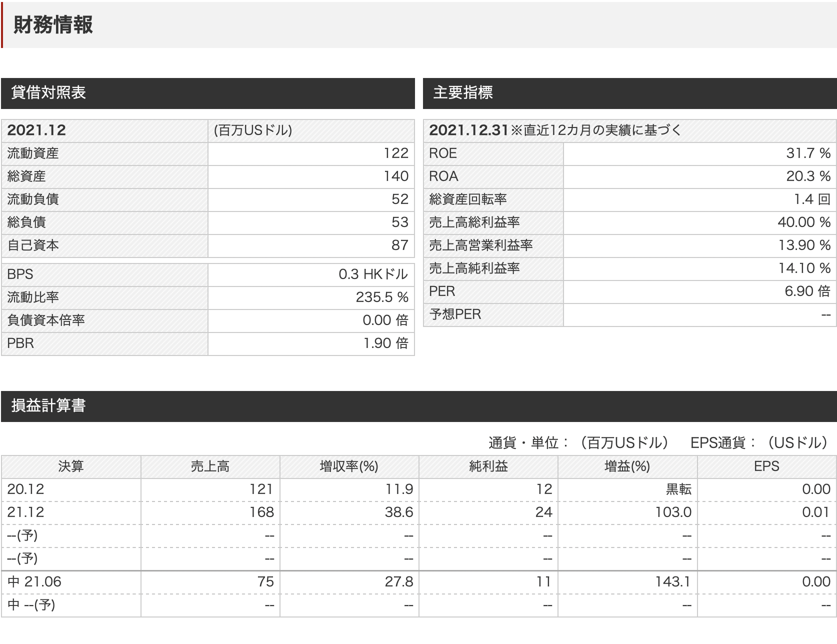The width and height of the screenshot is (837, 644).
Task: Click the 総負債 row label
Action: tap(104, 222)
